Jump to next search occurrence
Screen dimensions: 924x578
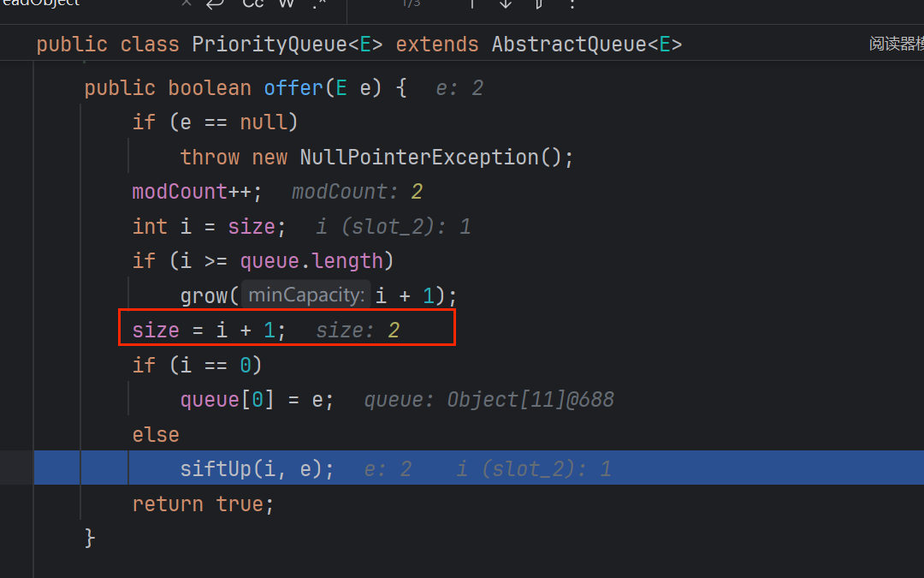coord(505,3)
